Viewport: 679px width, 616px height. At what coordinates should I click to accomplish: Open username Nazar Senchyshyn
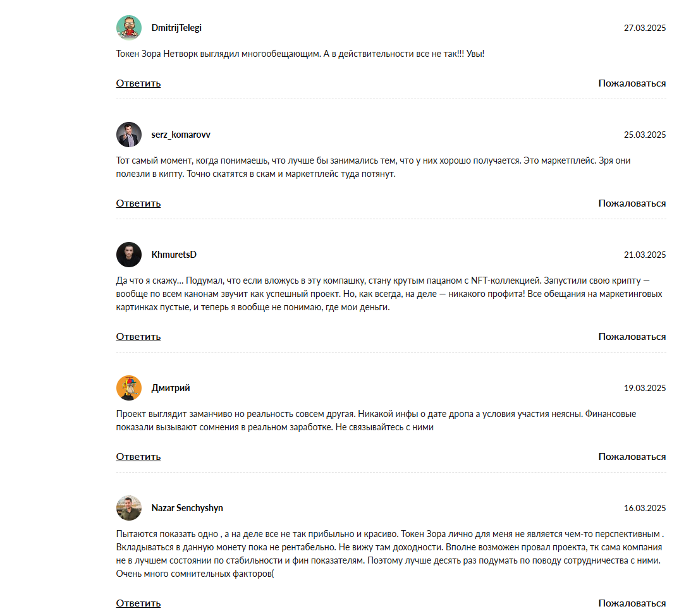coord(187,508)
